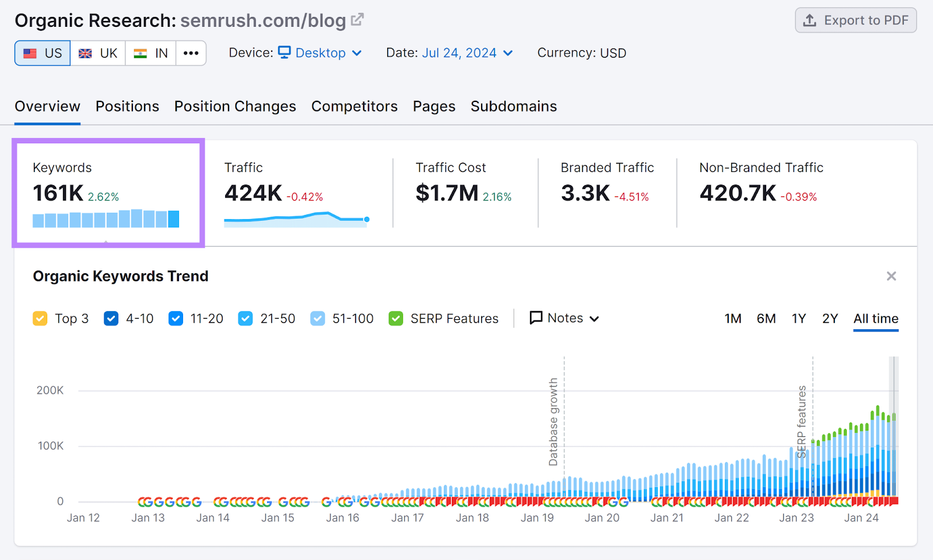Click the highlighted Keywords metric card
Viewport: 933px width, 560px height.
tap(108, 192)
